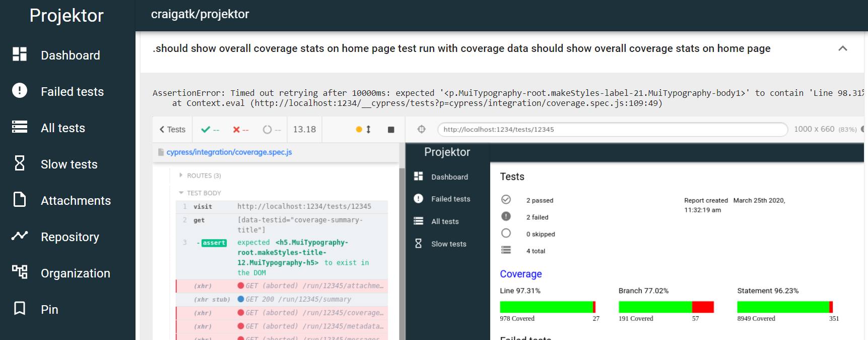
Task: Click total list icon in Tests summary
Action: point(506,250)
